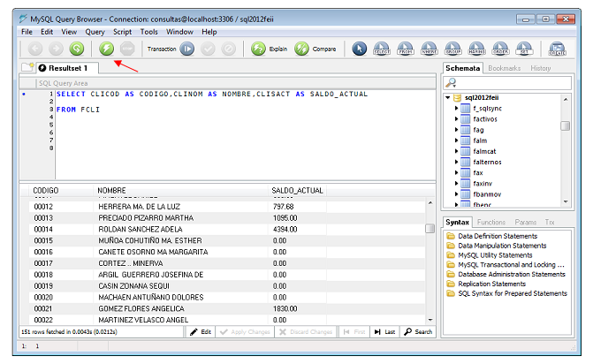This screenshot has height=364, width=593.
Task: Expand the falmcat table node
Action: (x=457, y=151)
